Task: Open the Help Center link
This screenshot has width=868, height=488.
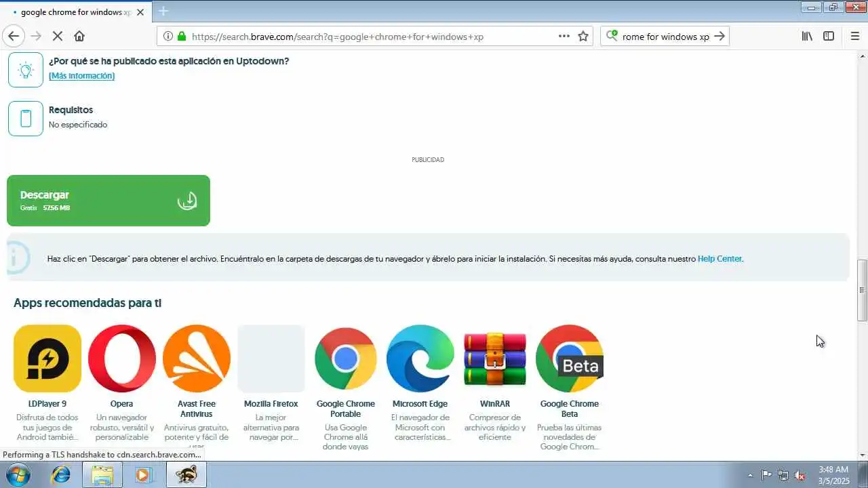Action: click(719, 259)
